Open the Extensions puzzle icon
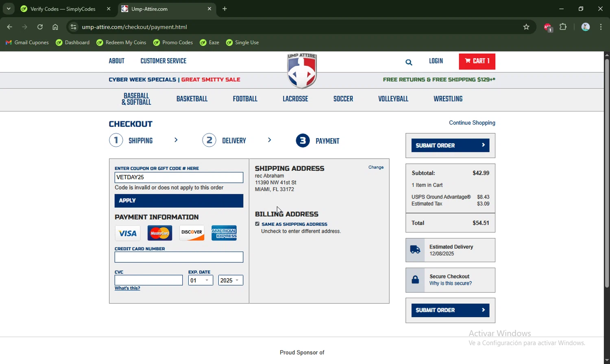This screenshot has height=364, width=610. click(563, 27)
